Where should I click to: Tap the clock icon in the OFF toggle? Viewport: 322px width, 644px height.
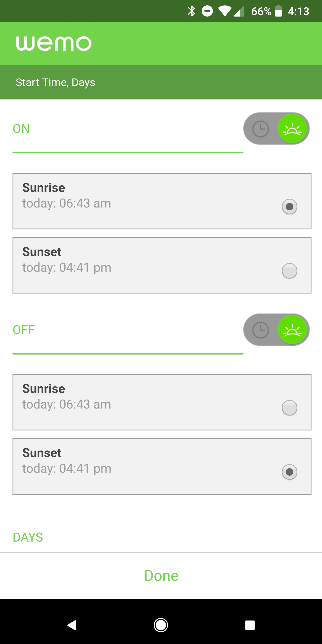coord(261,330)
